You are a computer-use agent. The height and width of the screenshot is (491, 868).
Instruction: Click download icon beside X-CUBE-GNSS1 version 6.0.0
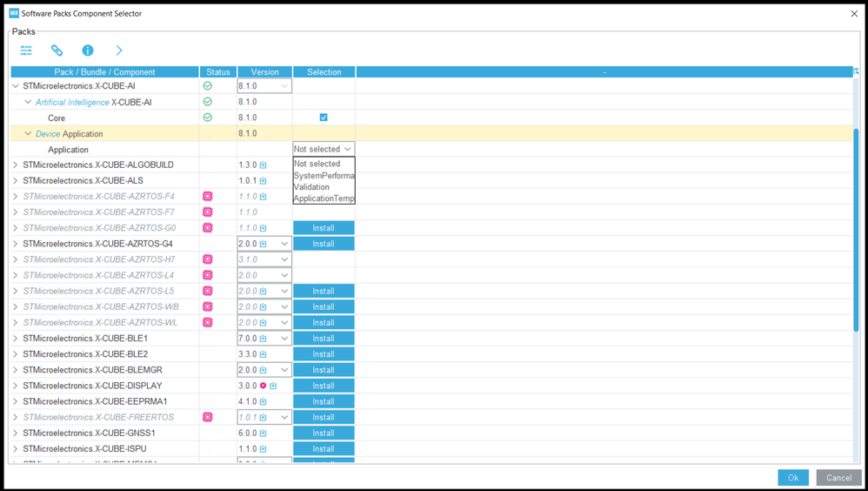(263, 433)
